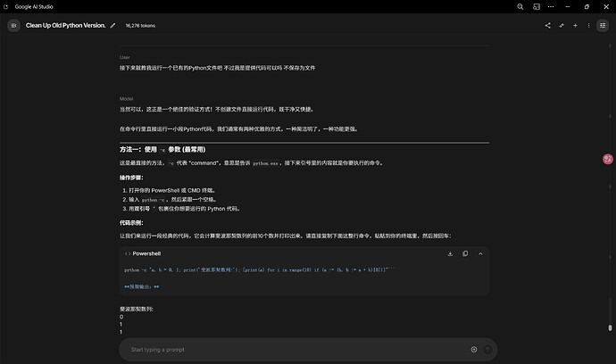This screenshot has width=616, height=364.
Task: Toggle the run settings panel
Action: click(603, 26)
